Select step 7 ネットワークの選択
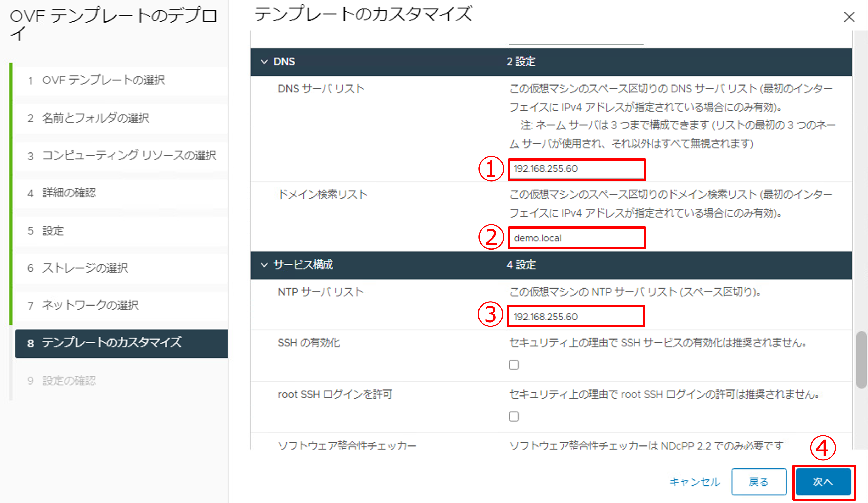The image size is (868, 503). tap(90, 305)
